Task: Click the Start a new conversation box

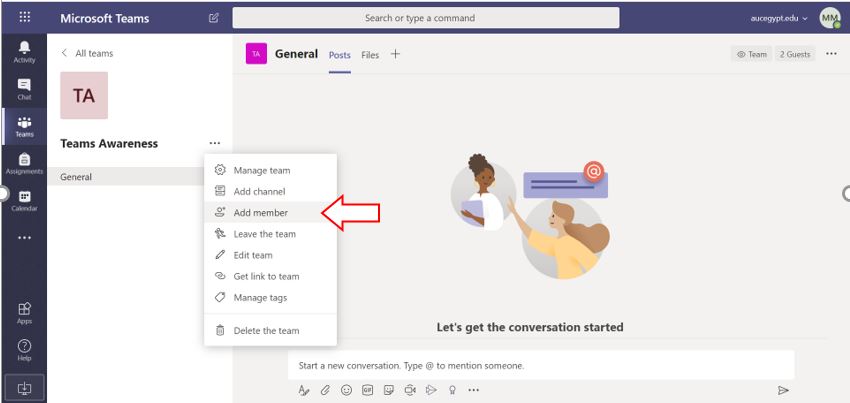Action: [x=541, y=365]
